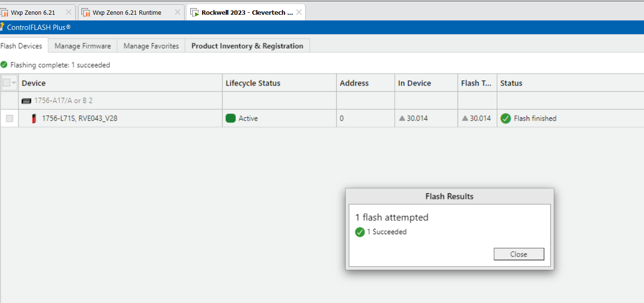The image size is (644, 303).
Task: Click the ControlFLASH Plus title bar icon
Action: [2, 27]
